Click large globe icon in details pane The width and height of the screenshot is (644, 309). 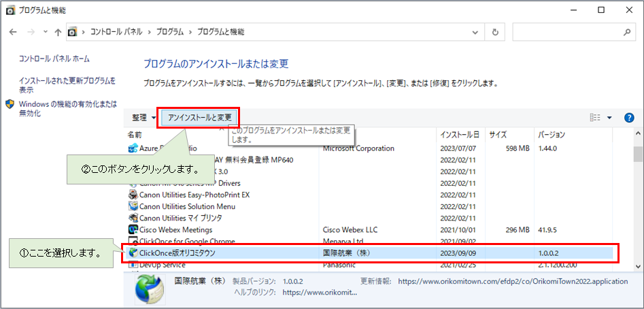point(150,290)
